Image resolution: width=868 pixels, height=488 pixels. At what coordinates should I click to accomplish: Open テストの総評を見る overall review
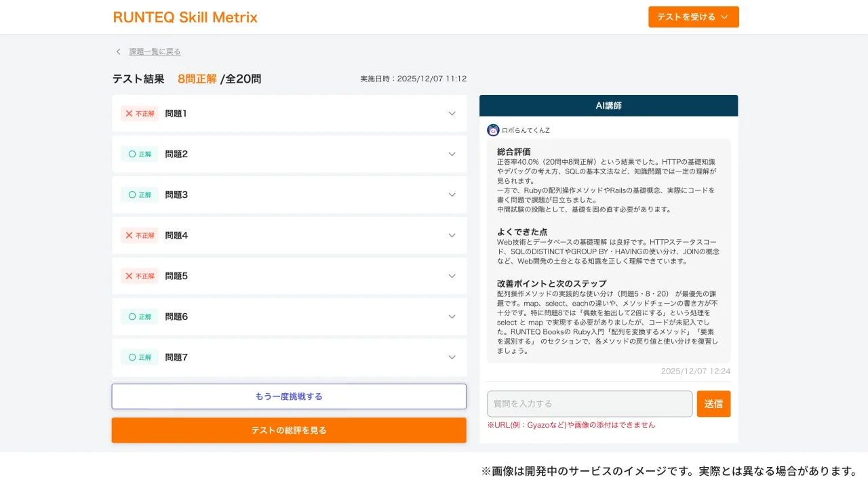(288, 430)
